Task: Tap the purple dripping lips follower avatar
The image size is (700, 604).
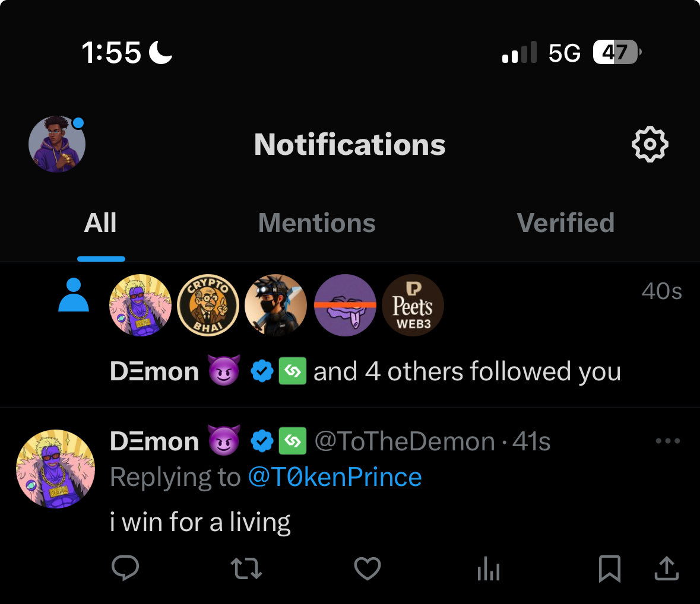Action: pyautogui.click(x=344, y=305)
